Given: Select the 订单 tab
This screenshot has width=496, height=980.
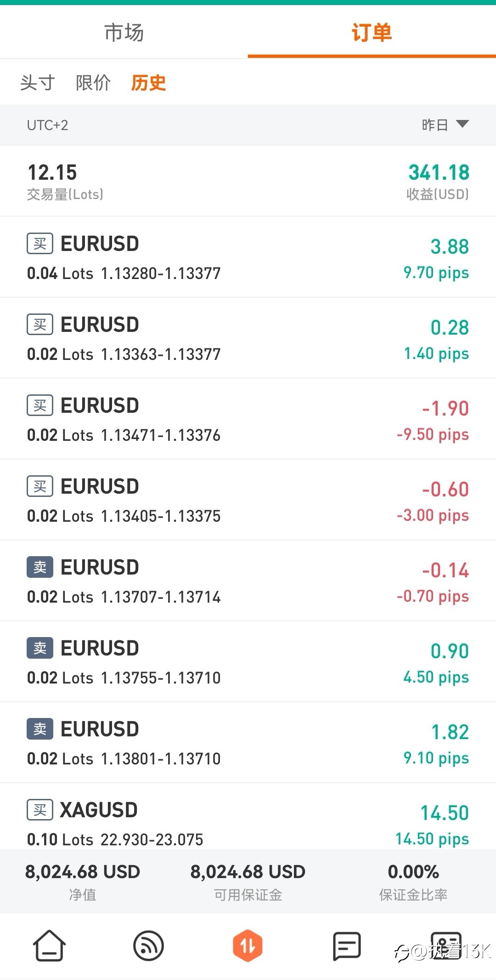Looking at the screenshot, I should (372, 33).
